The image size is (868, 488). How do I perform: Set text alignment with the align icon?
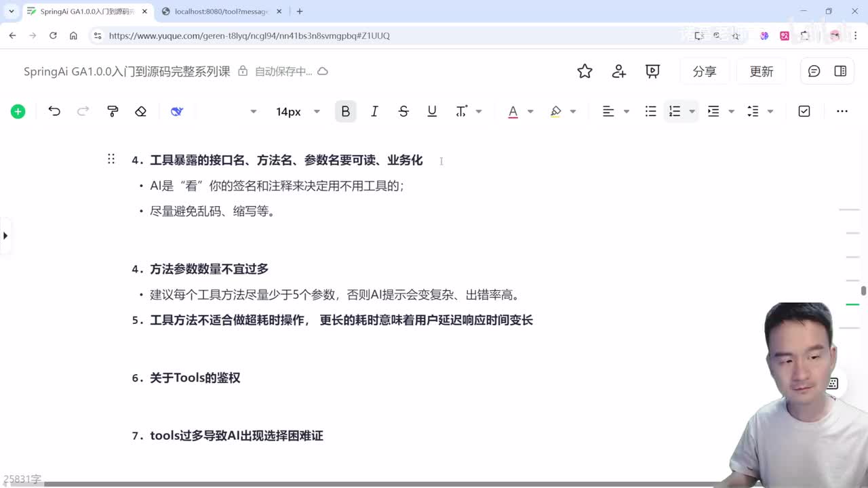[608, 112]
